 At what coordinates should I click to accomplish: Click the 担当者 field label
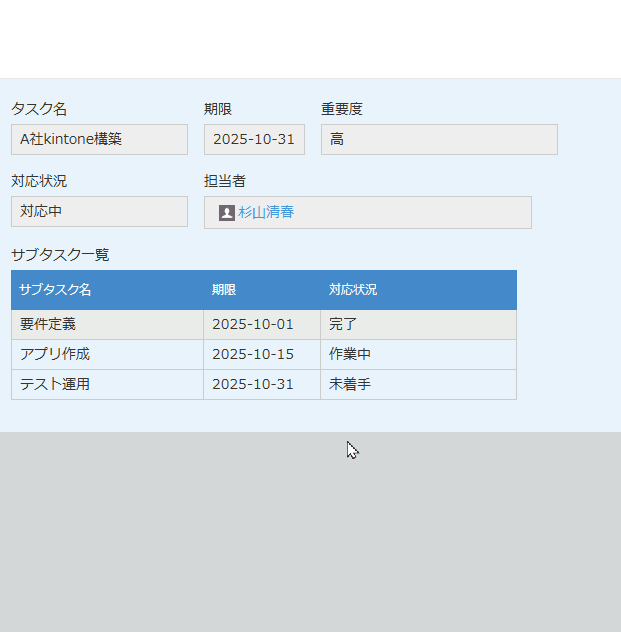tap(225, 181)
